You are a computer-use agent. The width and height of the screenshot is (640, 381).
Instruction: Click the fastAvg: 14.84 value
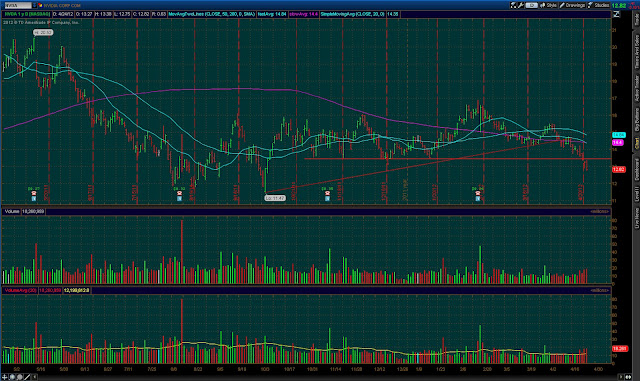pos(272,14)
